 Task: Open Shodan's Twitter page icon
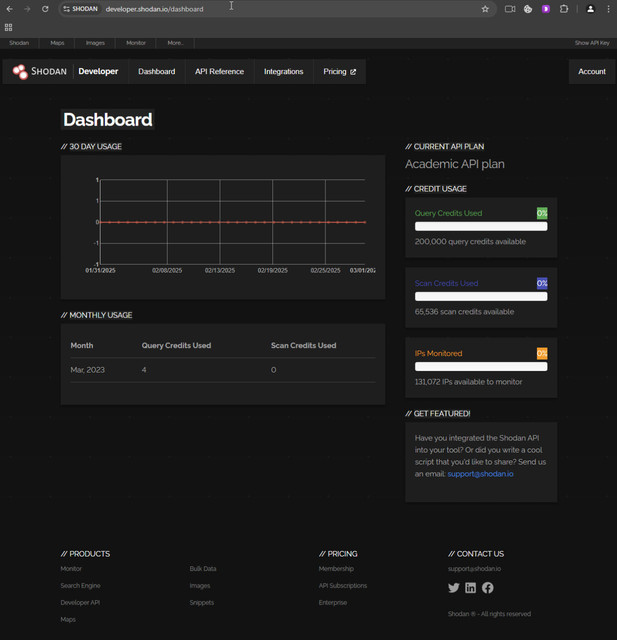454,588
